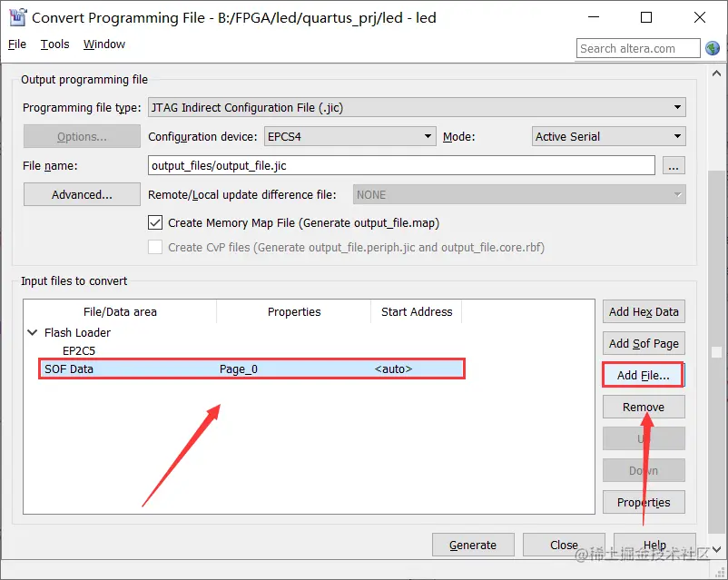
Task: Click the Remove button
Action: [644, 407]
